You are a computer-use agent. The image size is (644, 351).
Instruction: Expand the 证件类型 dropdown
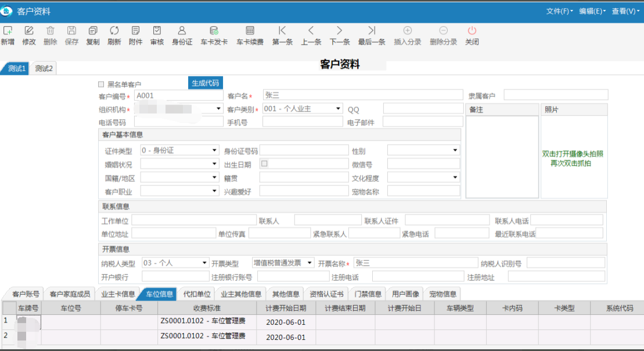coord(214,151)
